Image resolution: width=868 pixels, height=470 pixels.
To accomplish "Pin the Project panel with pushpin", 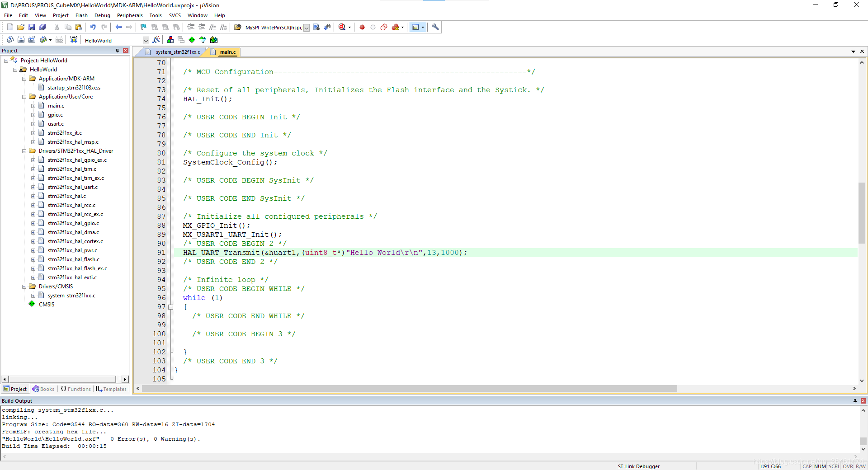I will coord(117,51).
